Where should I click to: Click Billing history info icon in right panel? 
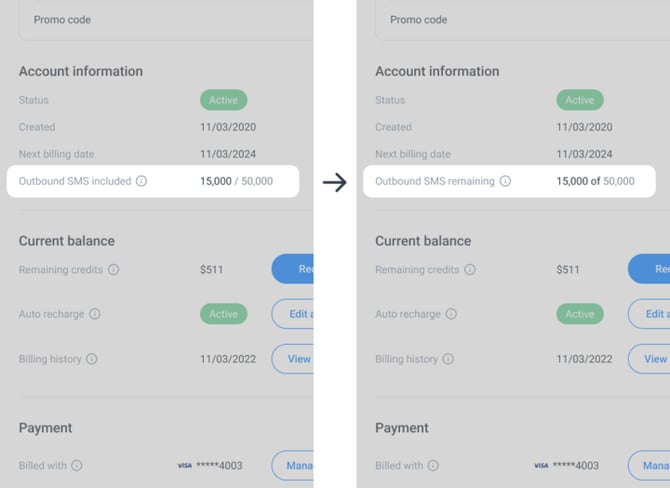[x=448, y=359]
